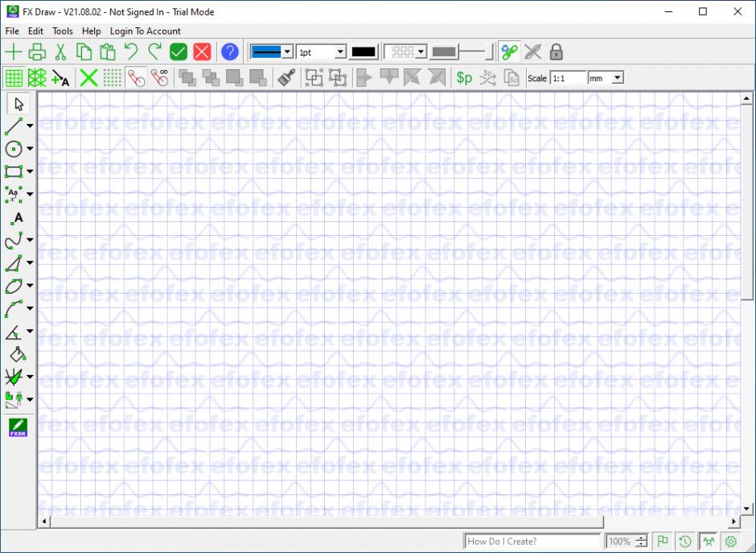Expand the freehand curve tool options arrow
756x553 pixels.
coord(30,240)
